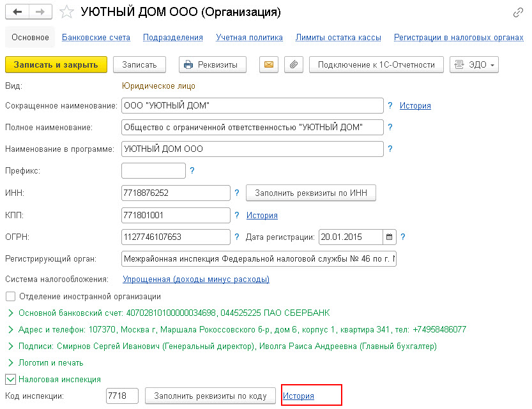Copy the link using the chain icon
This screenshot has width=532, height=409.
click(518, 13)
